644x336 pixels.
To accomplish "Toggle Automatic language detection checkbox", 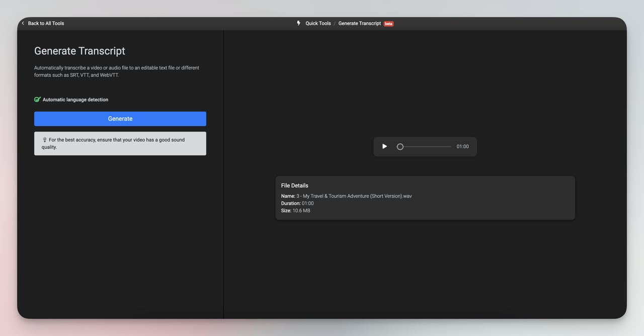I will pyautogui.click(x=37, y=100).
